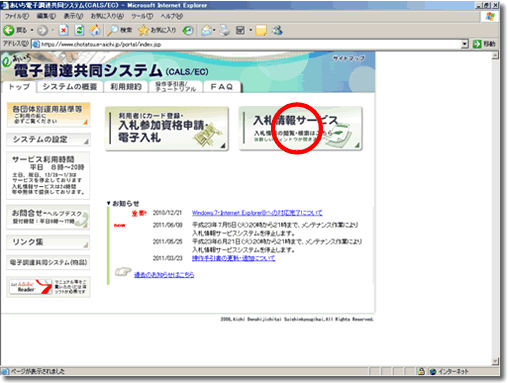Click the Edit page toolbar icon
This screenshot has height=383, width=508.
[x=240, y=30]
